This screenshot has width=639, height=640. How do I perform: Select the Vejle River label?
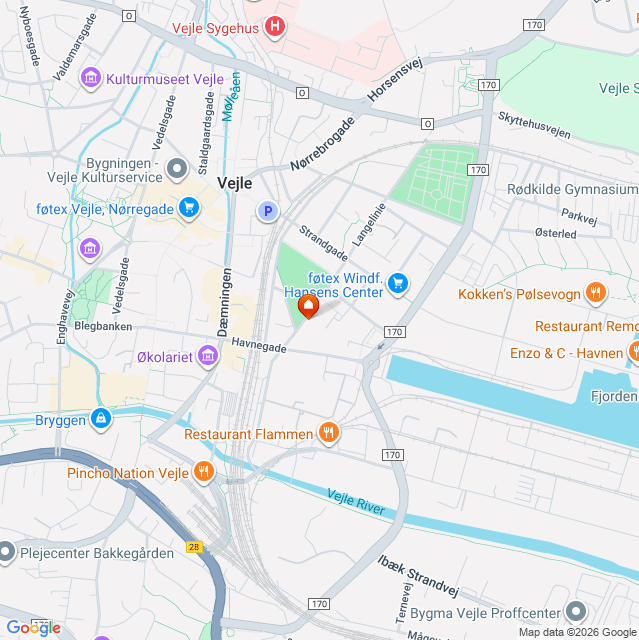tap(356, 502)
